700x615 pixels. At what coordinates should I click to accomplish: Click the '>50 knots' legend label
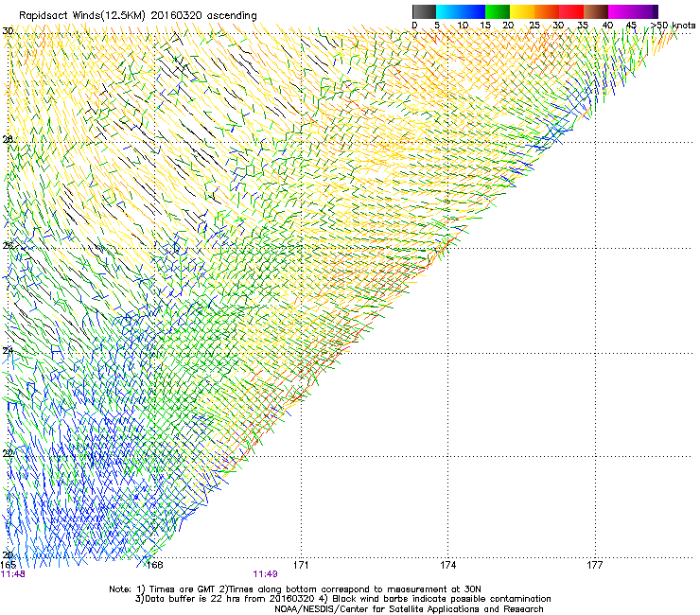(x=673, y=26)
